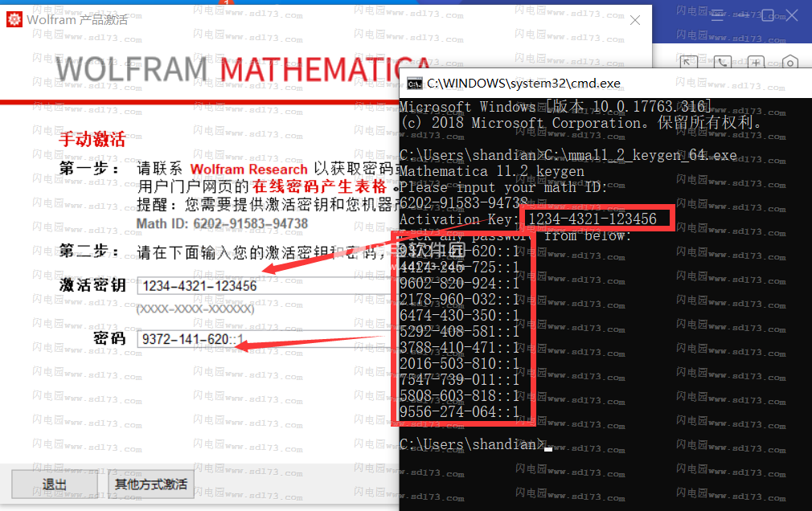Click password 3788-410-471::1 in cmd
812x511 pixels.
pyautogui.click(x=459, y=347)
